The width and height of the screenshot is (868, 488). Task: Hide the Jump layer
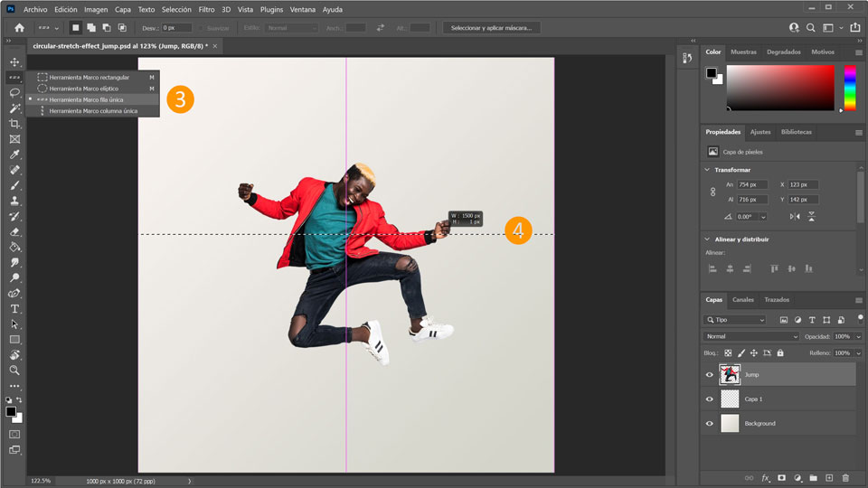pos(710,374)
